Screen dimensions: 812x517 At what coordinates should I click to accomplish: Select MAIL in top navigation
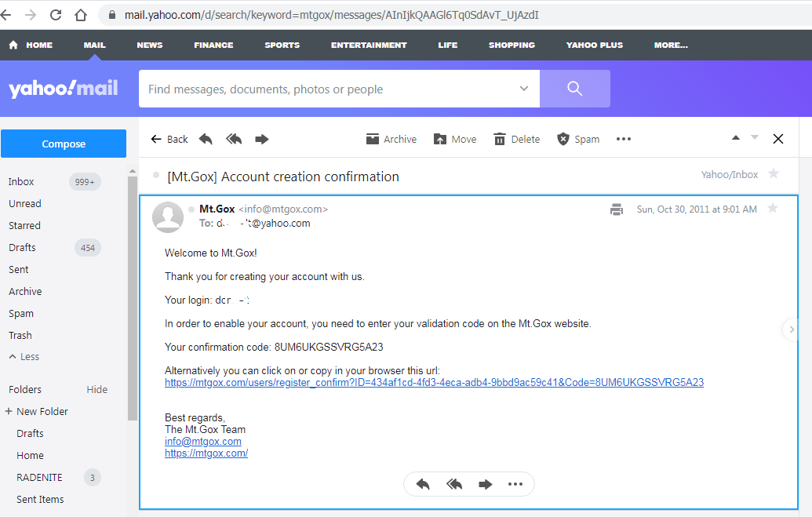pos(95,45)
